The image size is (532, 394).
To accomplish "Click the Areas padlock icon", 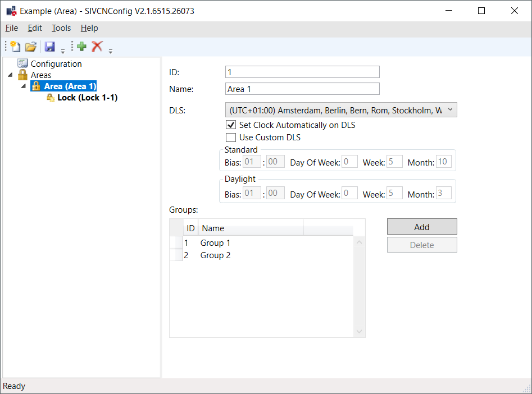I will pos(22,75).
